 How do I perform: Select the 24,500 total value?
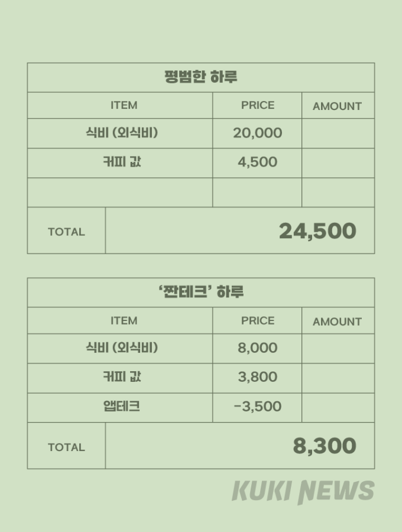click(317, 231)
